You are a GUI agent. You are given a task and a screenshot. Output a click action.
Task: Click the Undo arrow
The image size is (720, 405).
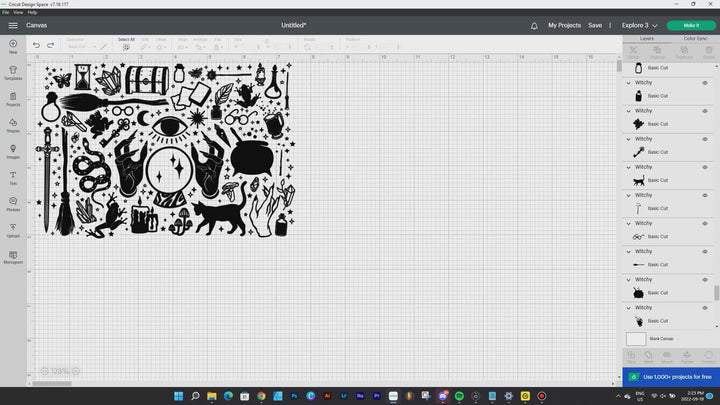37,45
